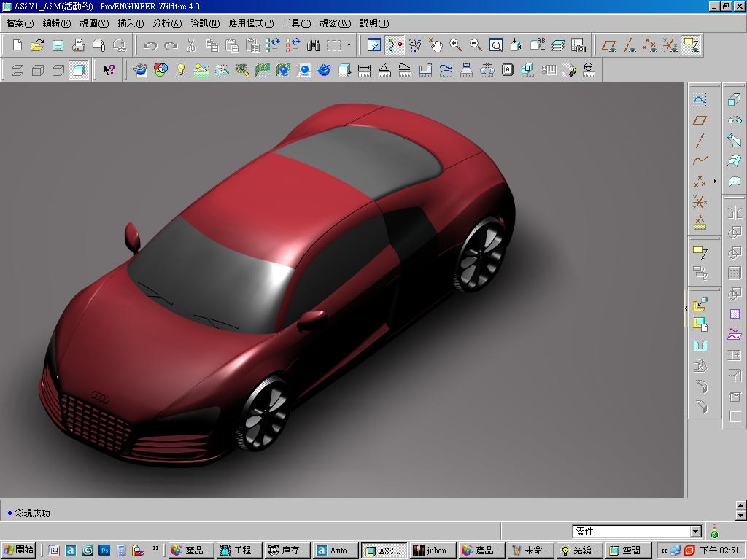Open an existing file via folder icon

pos(37,45)
